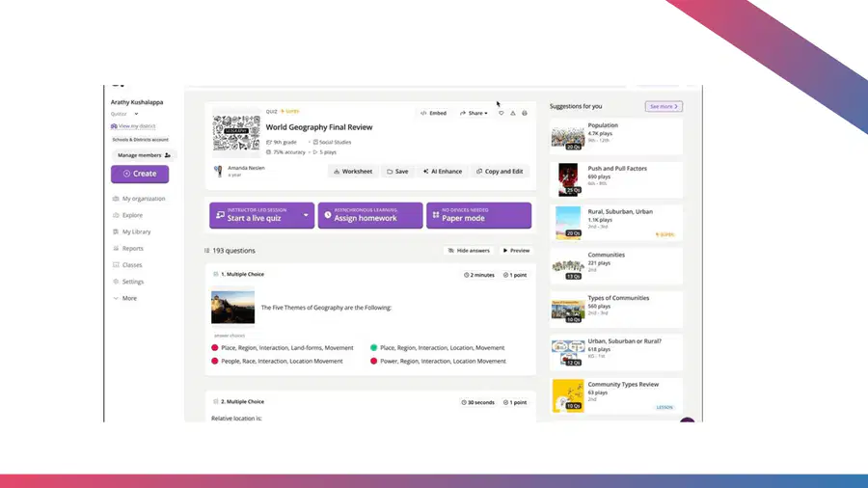Click the quiz title World Geography Final Review
The height and width of the screenshot is (488, 868).
319,127
